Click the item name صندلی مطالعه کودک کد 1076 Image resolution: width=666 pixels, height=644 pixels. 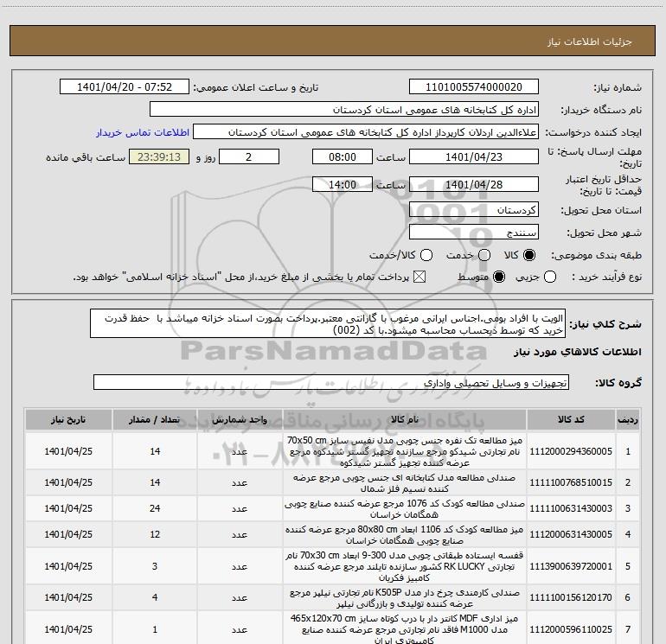pyautogui.click(x=405, y=508)
